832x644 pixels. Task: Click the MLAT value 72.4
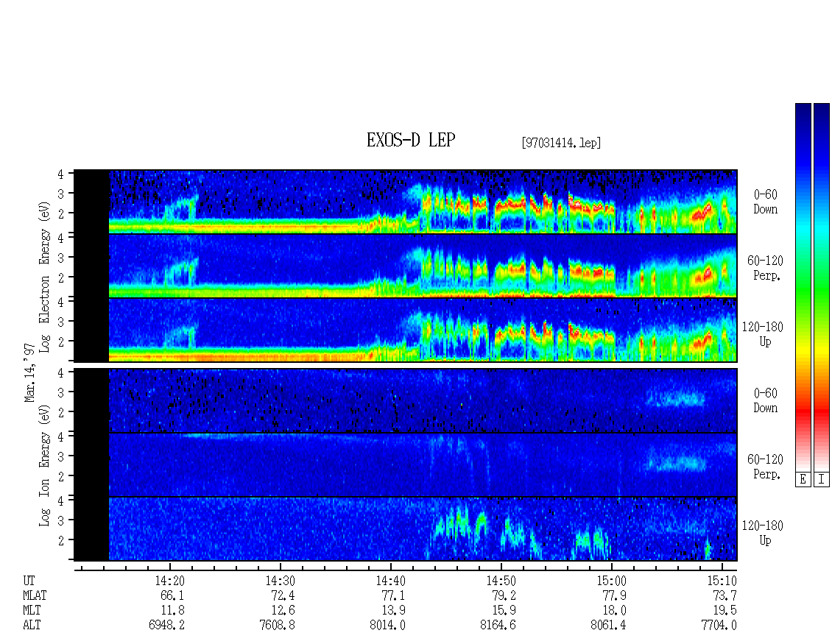tap(283, 595)
